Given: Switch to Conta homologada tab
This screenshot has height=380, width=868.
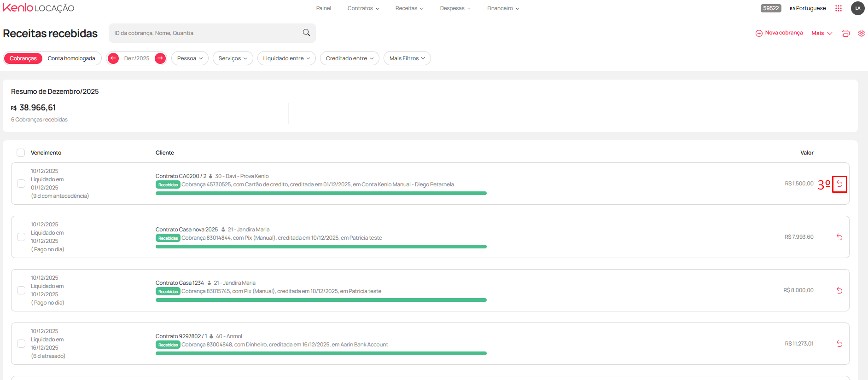Looking at the screenshot, I should (x=71, y=58).
